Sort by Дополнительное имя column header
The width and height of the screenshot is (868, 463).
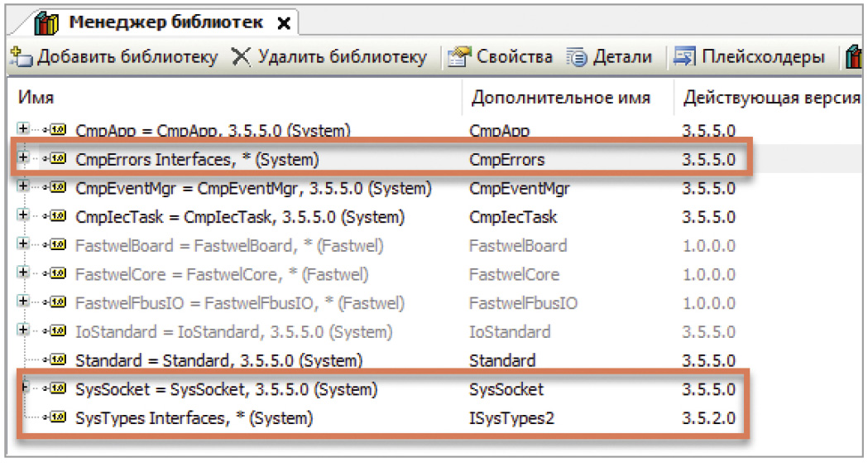(561, 98)
